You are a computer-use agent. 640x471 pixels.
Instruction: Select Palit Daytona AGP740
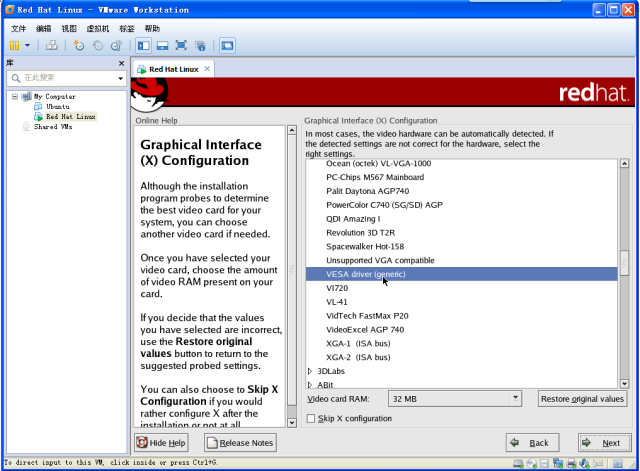click(x=461, y=191)
